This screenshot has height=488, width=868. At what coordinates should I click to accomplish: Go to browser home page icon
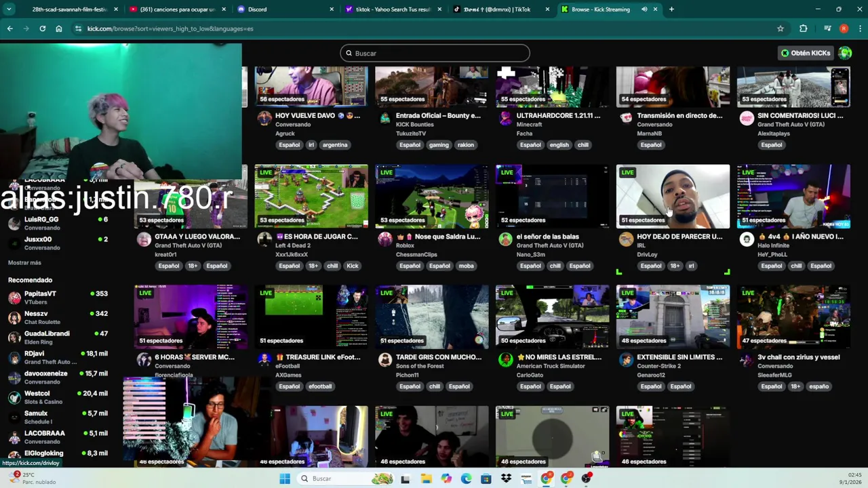click(59, 28)
